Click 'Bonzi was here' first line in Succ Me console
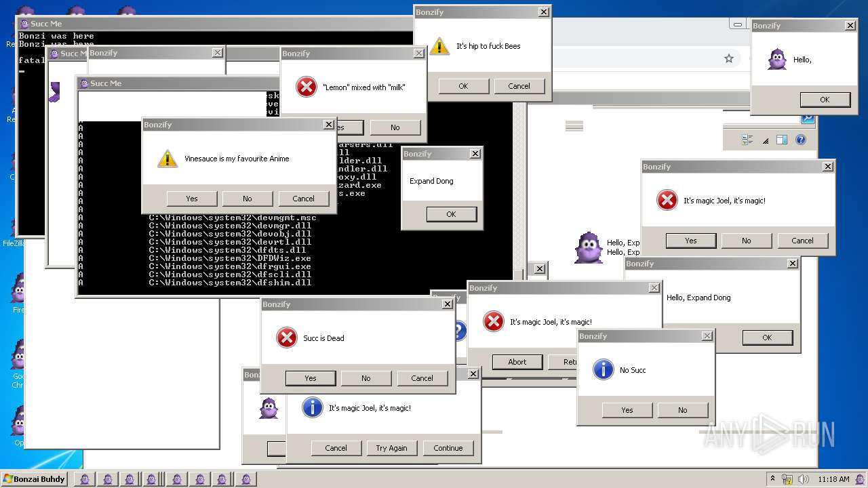This screenshot has height=488, width=868. (56, 36)
